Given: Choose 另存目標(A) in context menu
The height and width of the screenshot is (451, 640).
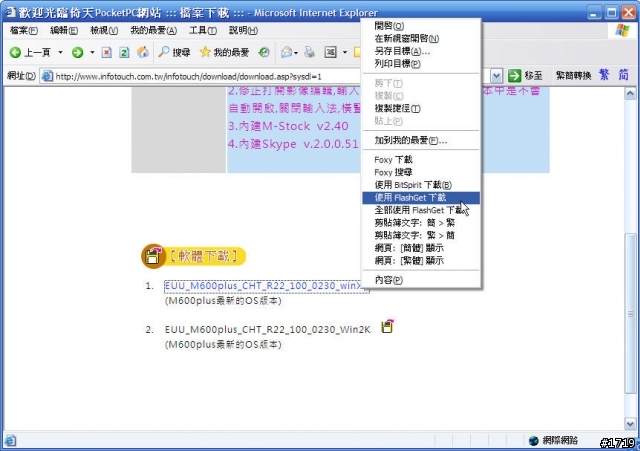Looking at the screenshot, I should [421, 51].
